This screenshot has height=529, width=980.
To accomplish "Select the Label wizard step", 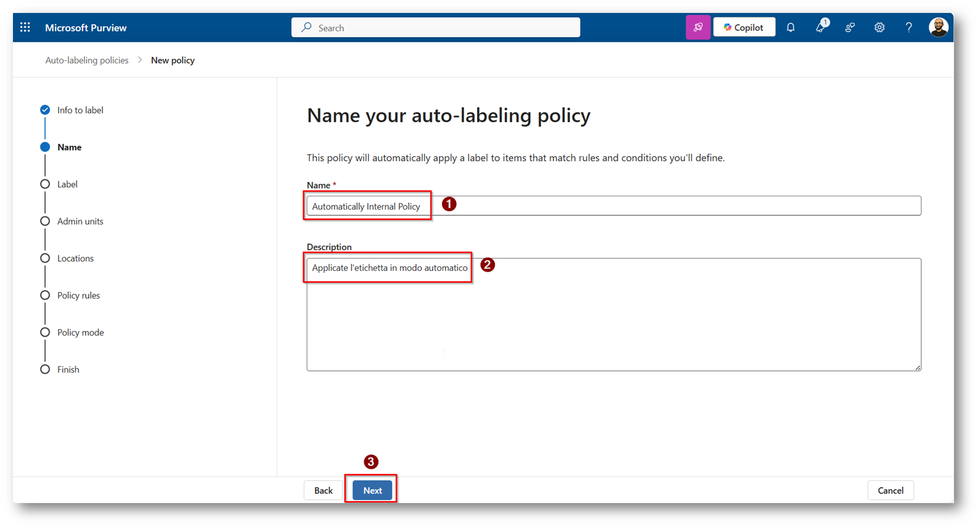I will (67, 185).
